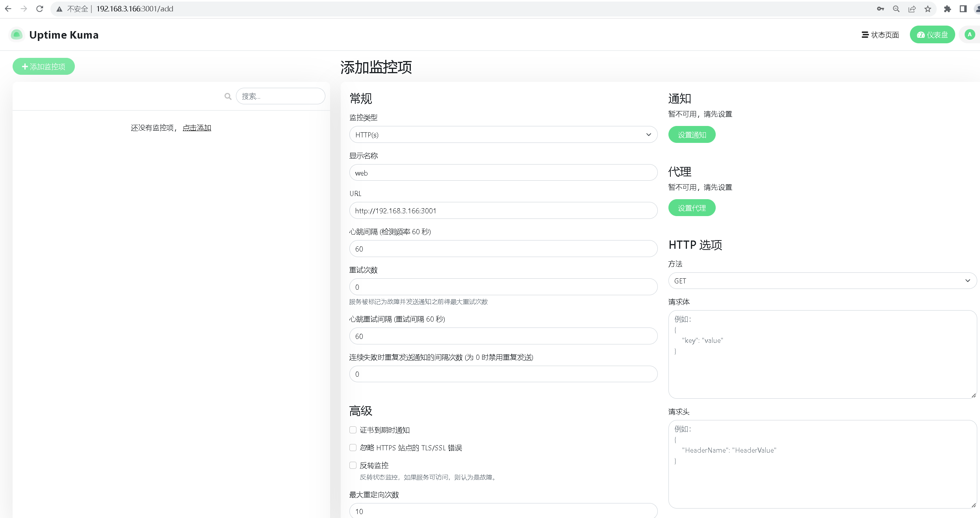Open the 状态页面 menu item
Screen dimensions: 980x518
(880, 35)
